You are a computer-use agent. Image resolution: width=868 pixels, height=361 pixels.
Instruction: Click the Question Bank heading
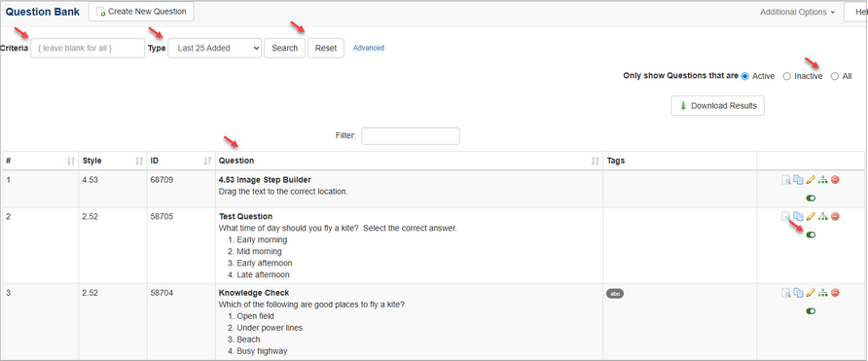pyautogui.click(x=43, y=12)
